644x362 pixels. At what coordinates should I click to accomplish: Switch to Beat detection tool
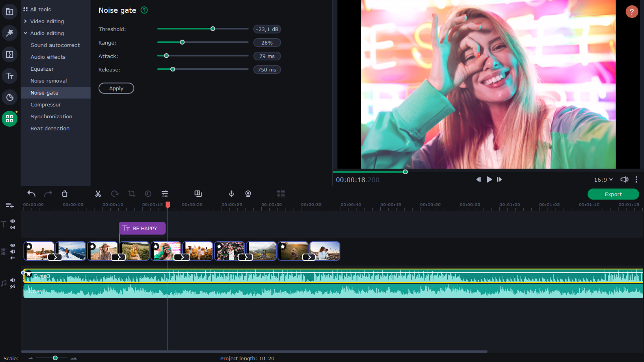point(50,128)
